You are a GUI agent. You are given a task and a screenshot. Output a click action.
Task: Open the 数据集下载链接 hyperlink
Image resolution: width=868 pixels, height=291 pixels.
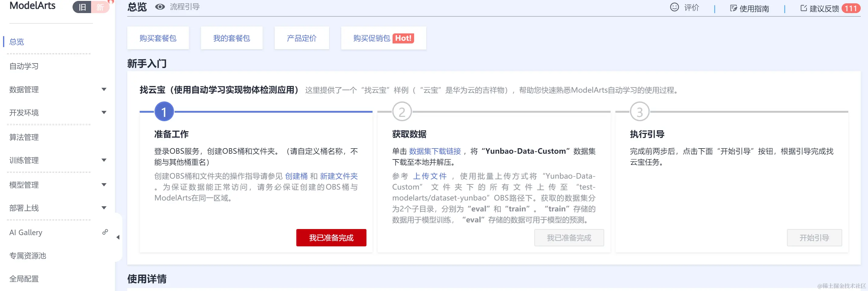pos(435,151)
